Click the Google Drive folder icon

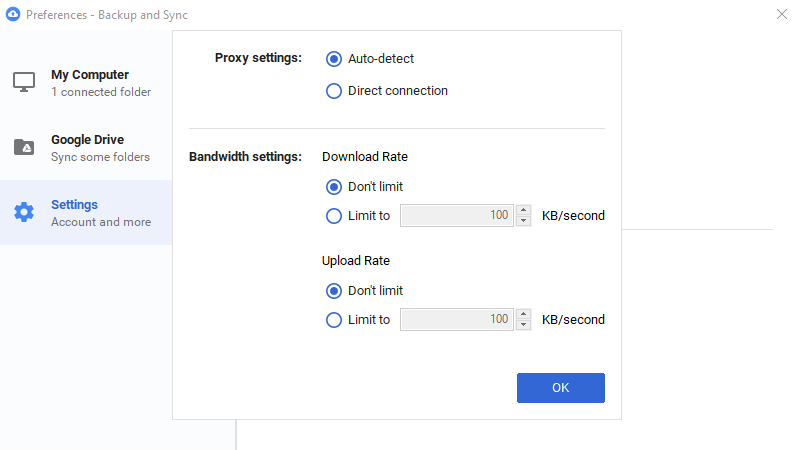coord(24,147)
